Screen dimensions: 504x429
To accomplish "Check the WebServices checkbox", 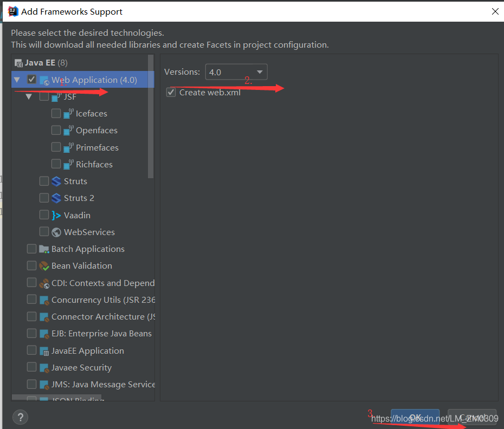I will (x=44, y=231).
